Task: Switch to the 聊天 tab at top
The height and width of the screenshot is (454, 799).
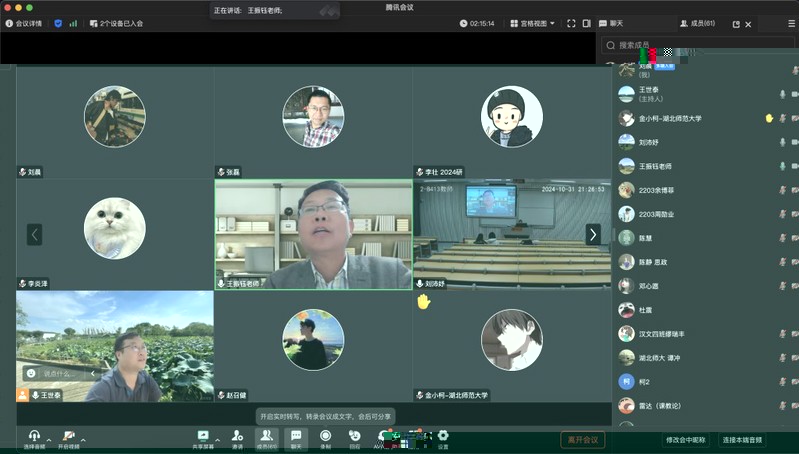Action: (611, 23)
